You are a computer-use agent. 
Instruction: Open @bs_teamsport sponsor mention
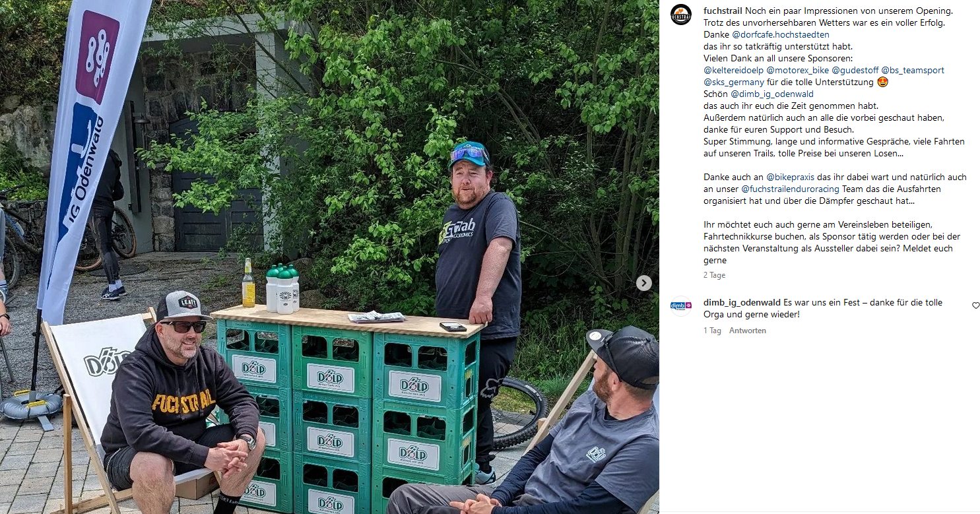(913, 71)
